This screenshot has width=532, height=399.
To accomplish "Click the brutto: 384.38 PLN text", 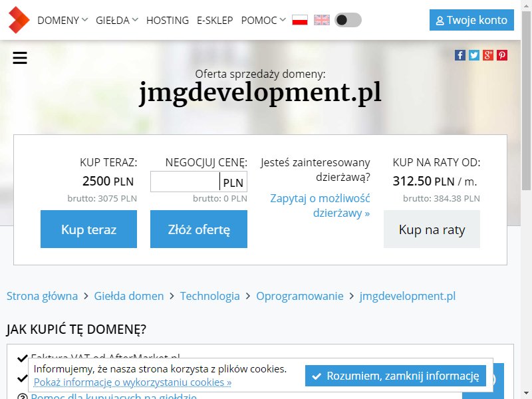I will click(442, 198).
